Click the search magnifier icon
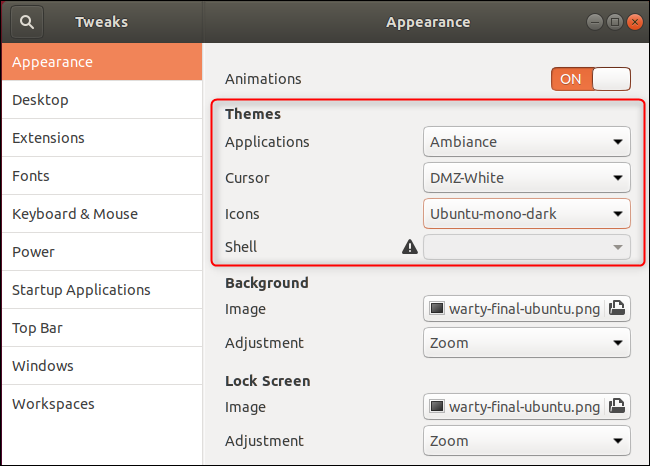650x466 pixels. click(x=27, y=21)
